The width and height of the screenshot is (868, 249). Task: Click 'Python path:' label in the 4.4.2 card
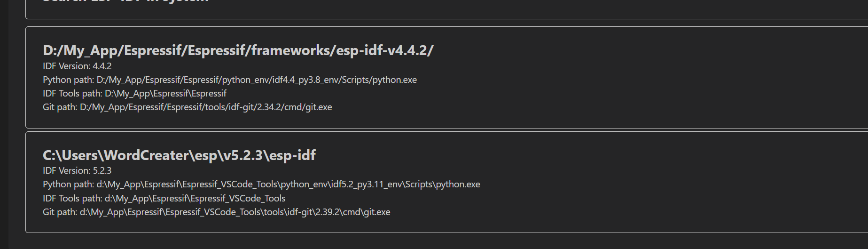(68, 80)
